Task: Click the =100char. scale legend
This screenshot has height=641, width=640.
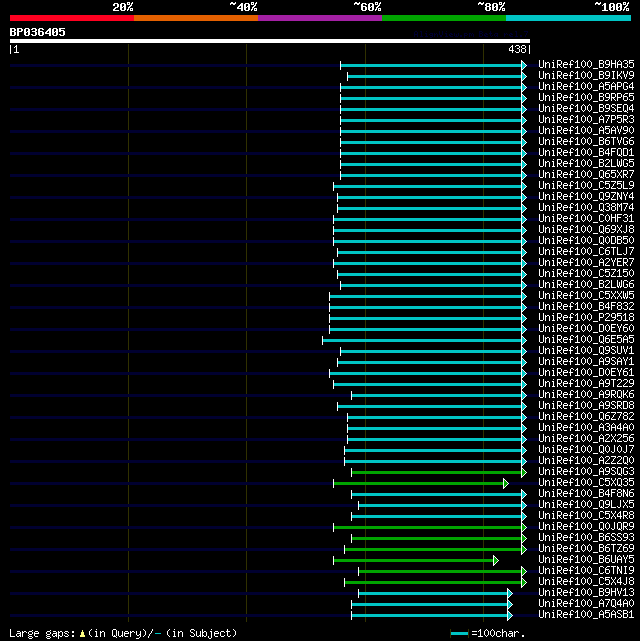Action: (x=488, y=633)
